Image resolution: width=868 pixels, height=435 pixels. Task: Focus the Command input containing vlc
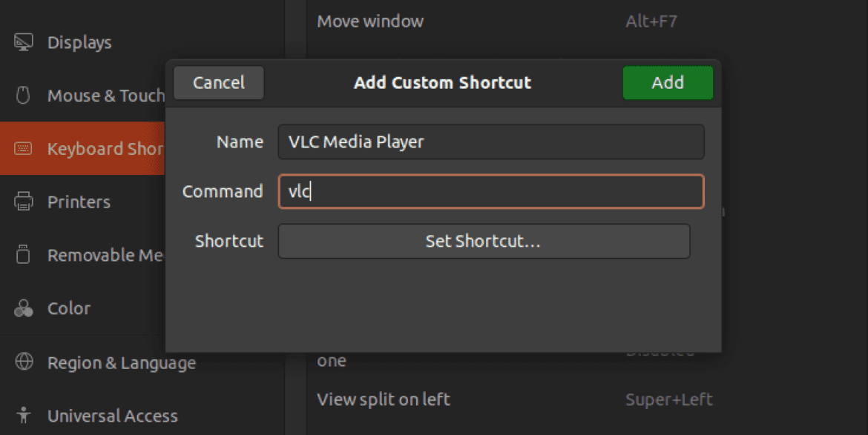(490, 191)
